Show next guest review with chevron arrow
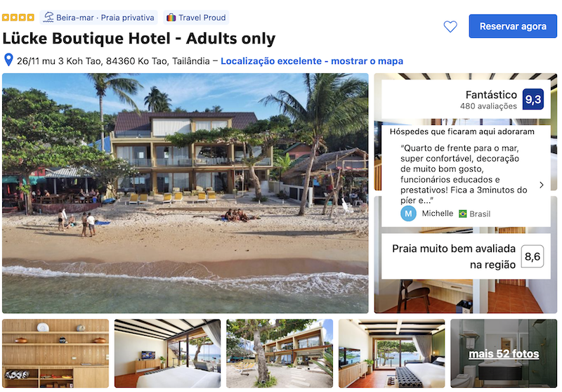 click(x=542, y=185)
